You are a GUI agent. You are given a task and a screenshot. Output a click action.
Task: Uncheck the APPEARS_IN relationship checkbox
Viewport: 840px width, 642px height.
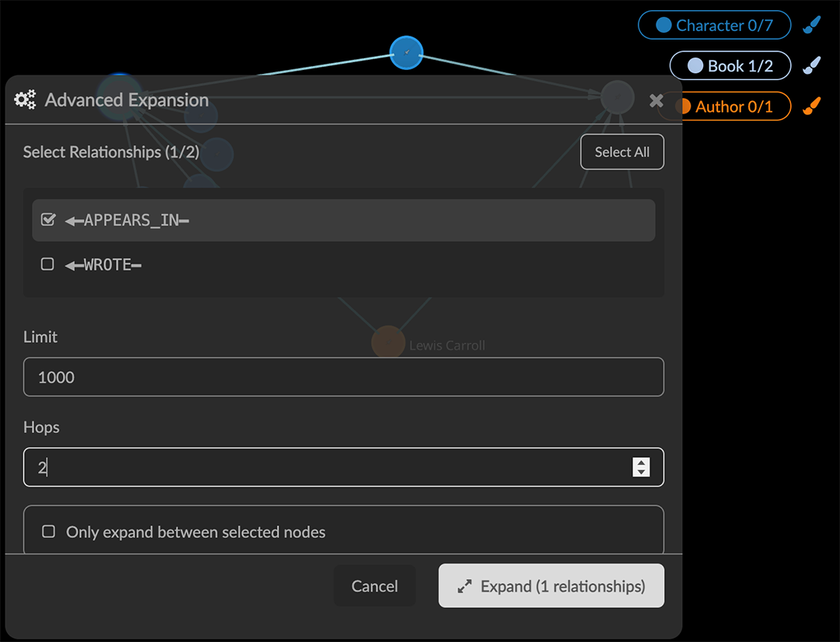(x=48, y=220)
